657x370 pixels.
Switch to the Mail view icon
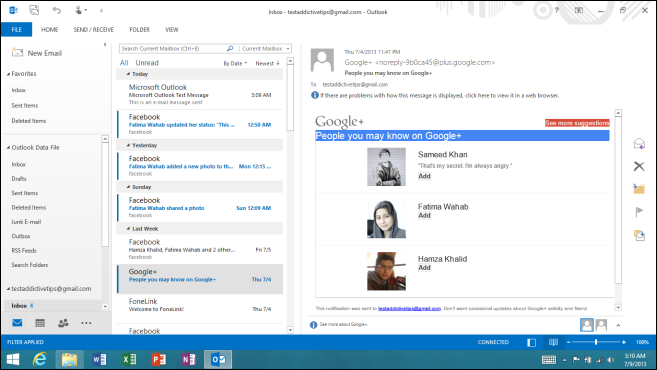(17, 323)
